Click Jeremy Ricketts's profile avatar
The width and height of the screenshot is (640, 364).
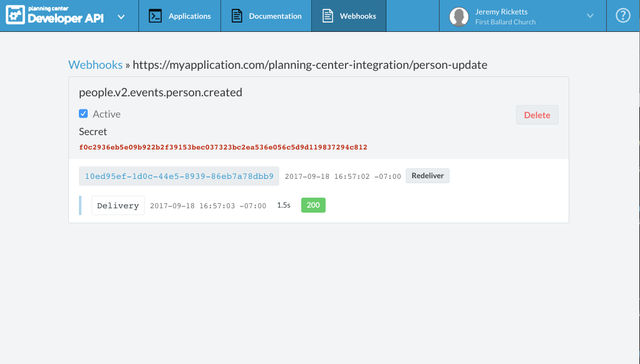(x=458, y=15)
